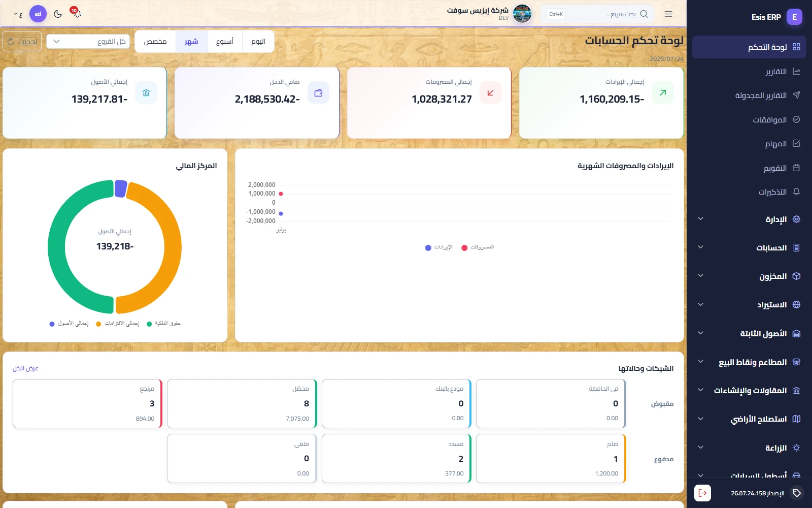Open the ملغى paid cheques card
The image size is (812, 508).
(x=242, y=458)
